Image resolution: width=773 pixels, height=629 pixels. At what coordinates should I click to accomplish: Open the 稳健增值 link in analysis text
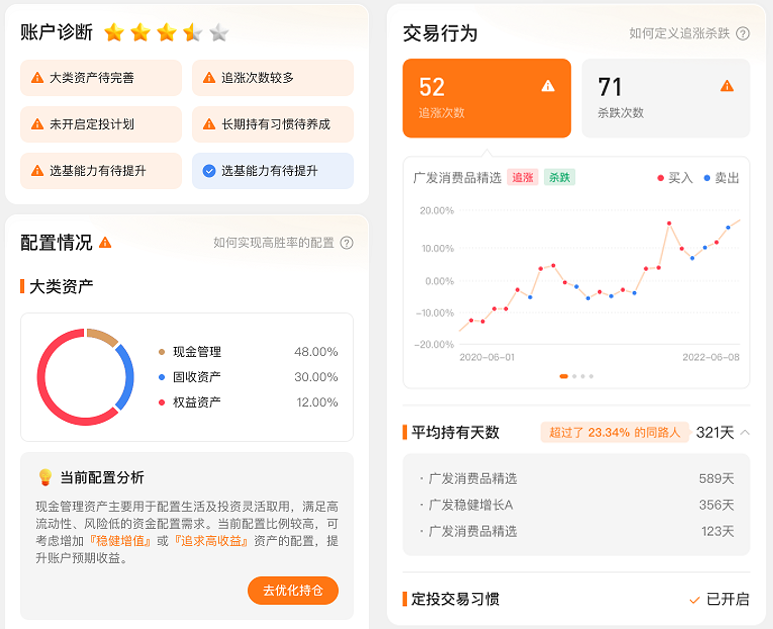[121, 541]
